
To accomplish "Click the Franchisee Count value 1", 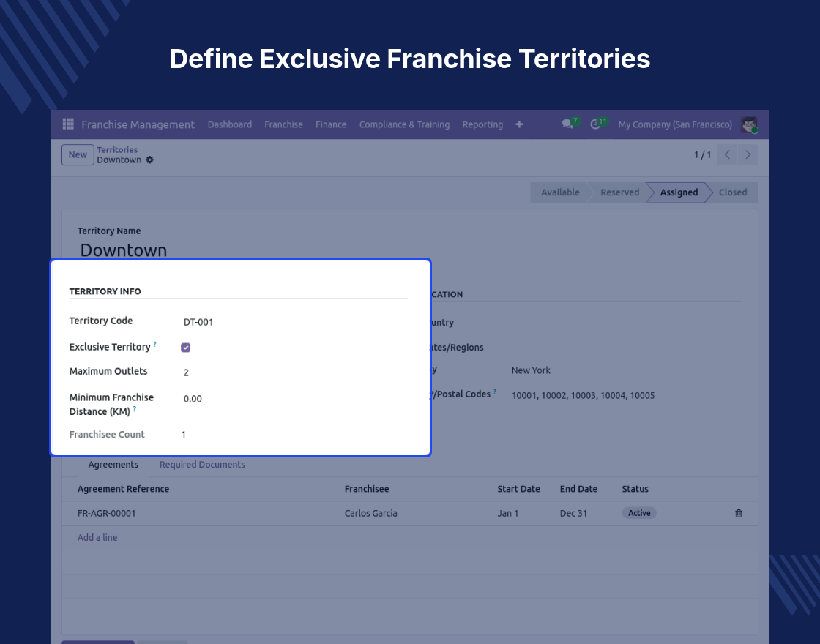I will coord(184,435).
